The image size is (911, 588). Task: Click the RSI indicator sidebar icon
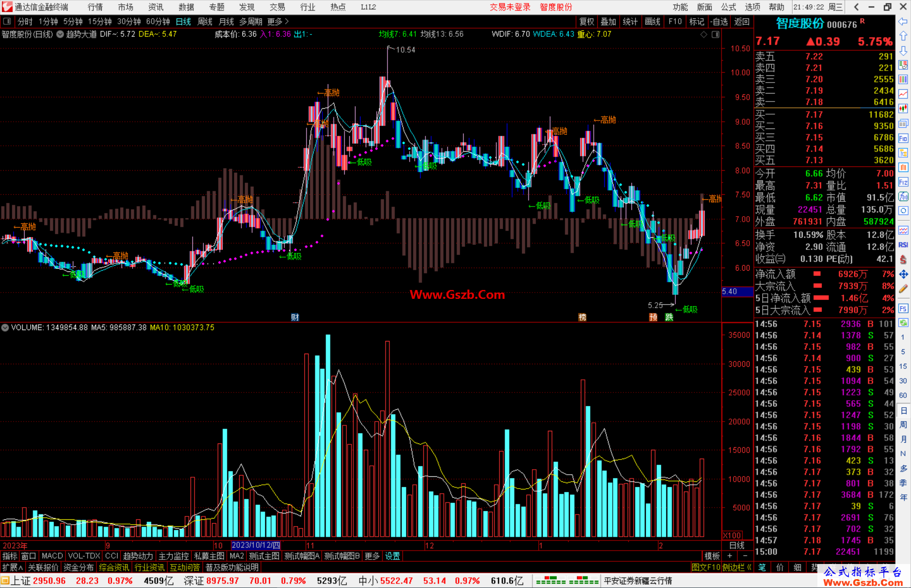903,245
